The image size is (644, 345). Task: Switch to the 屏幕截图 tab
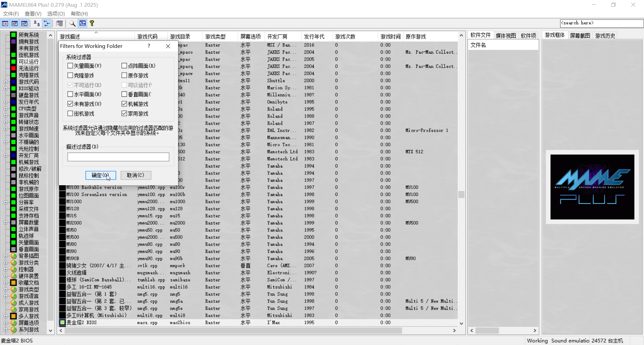(x=580, y=36)
